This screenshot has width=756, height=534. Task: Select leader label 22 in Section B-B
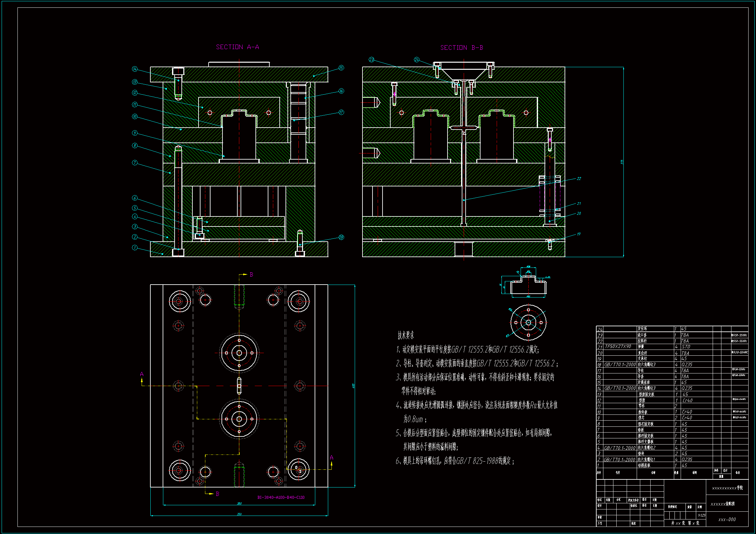point(579,179)
